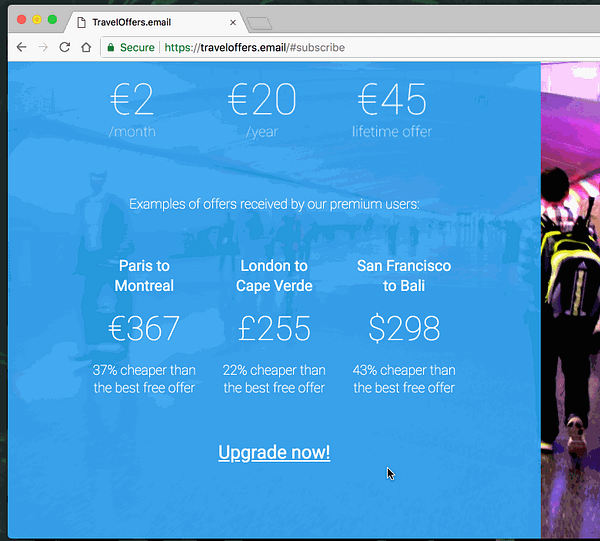The width and height of the screenshot is (600, 541).
Task: Click the $298 price
Action: [404, 328]
